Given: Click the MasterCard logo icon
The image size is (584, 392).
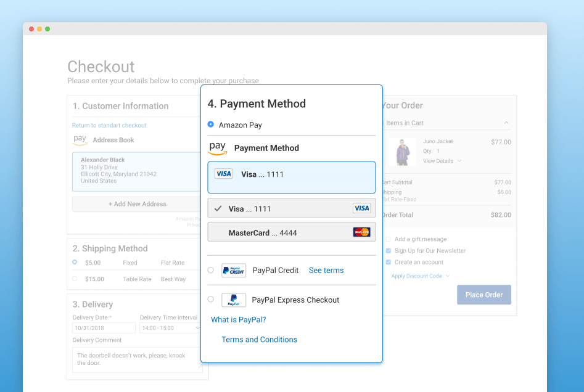Looking at the screenshot, I should (361, 232).
